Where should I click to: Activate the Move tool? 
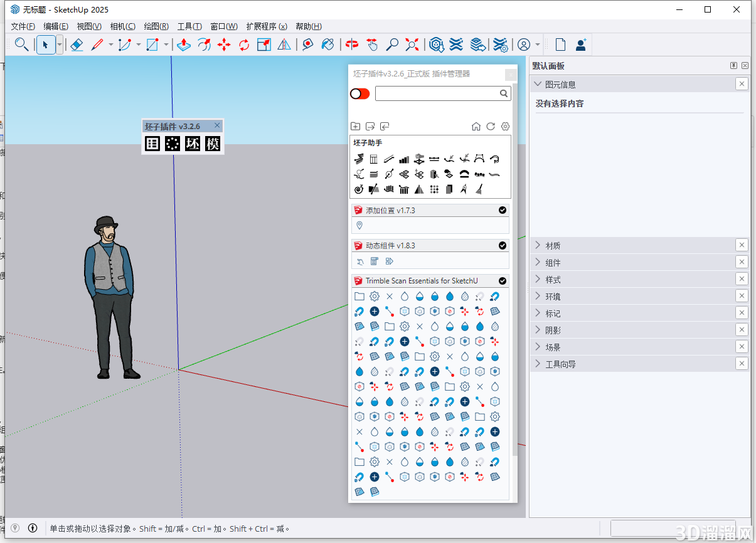click(224, 45)
